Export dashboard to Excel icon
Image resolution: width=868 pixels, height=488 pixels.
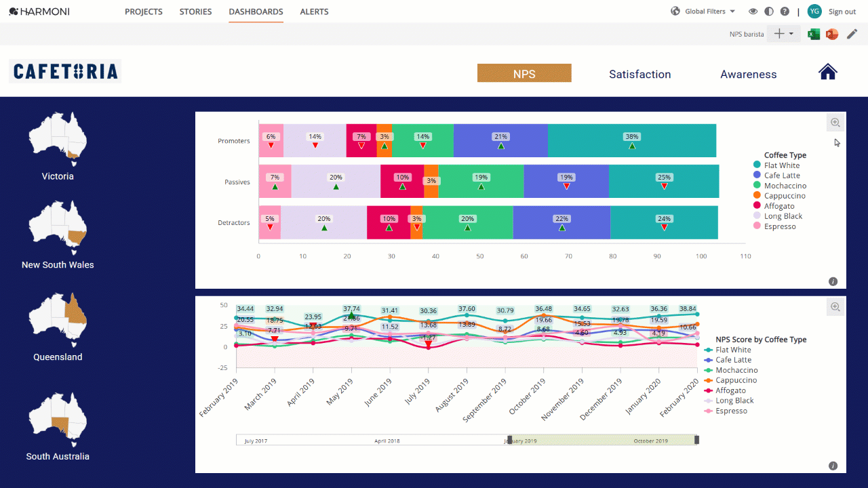[814, 34]
